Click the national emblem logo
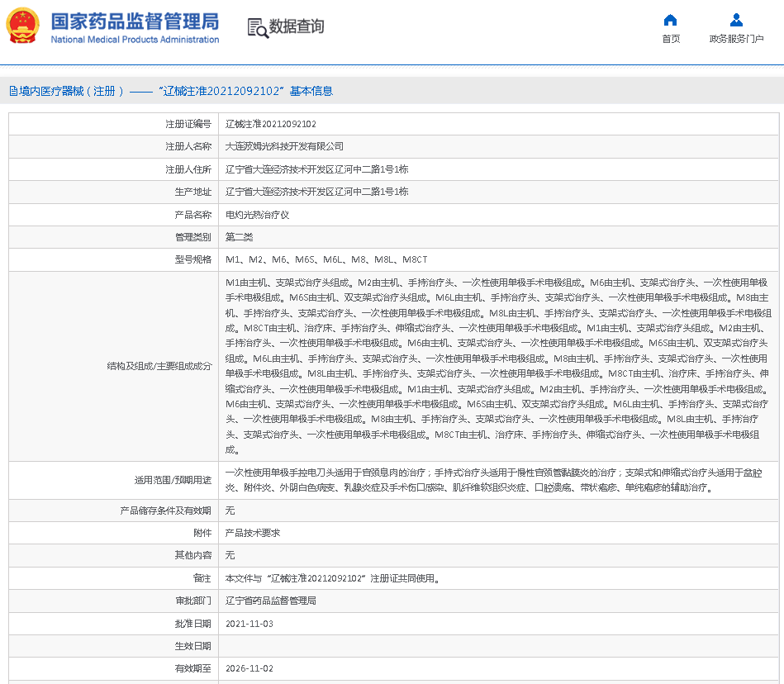784x684 pixels. click(22, 26)
